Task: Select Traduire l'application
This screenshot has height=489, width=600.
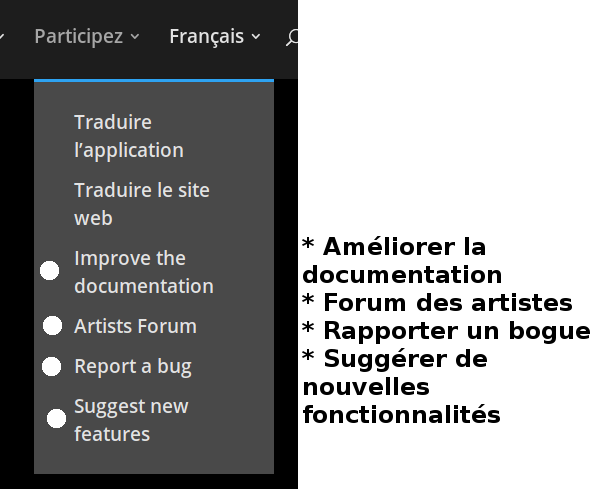Action: pos(128,136)
